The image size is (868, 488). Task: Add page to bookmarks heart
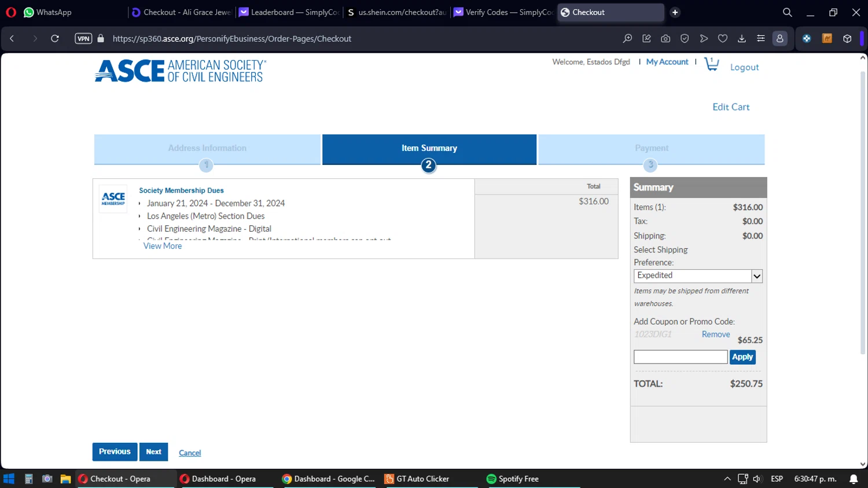tap(723, 39)
